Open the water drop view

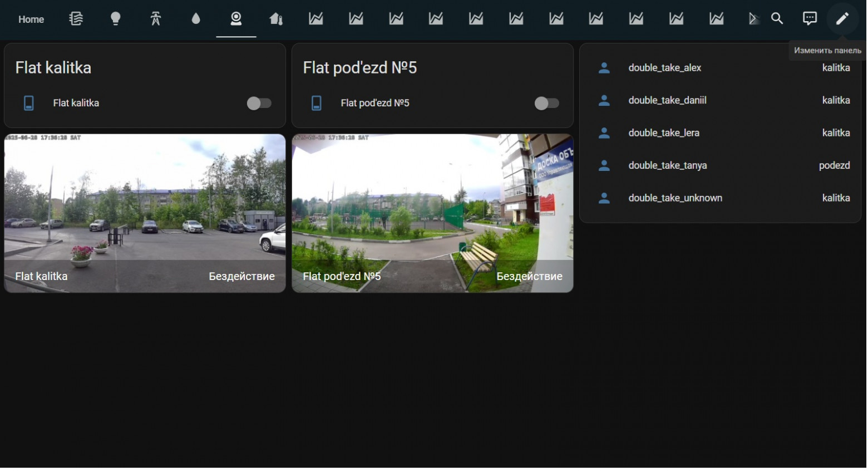click(196, 19)
